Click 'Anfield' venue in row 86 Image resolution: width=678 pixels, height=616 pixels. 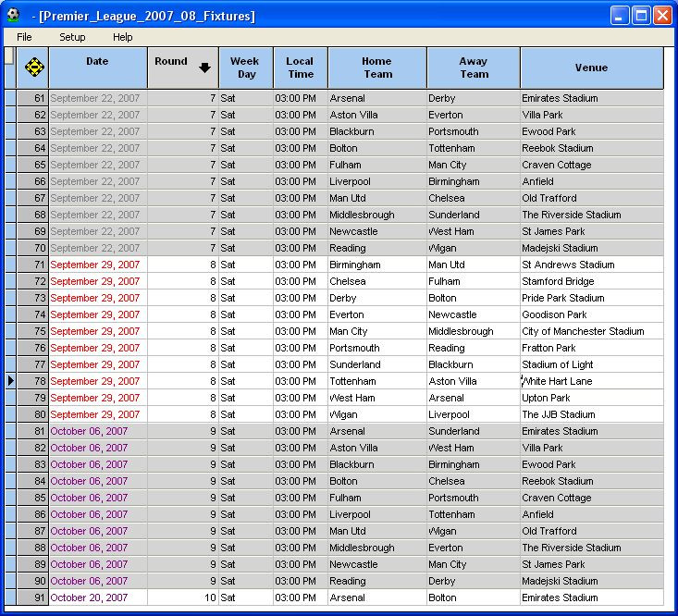(x=592, y=514)
